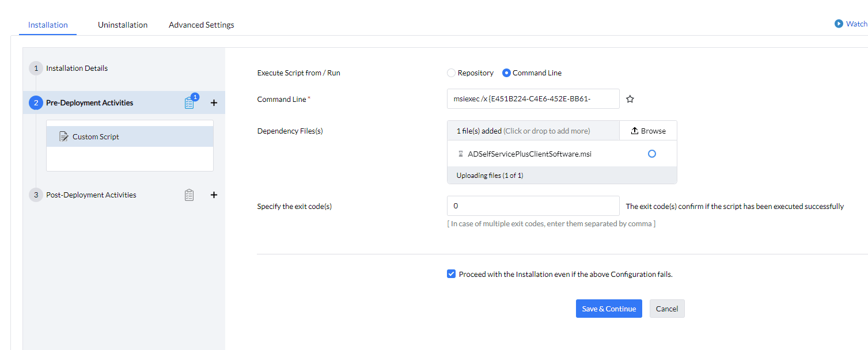Browse for dependency files

pyautogui.click(x=648, y=131)
